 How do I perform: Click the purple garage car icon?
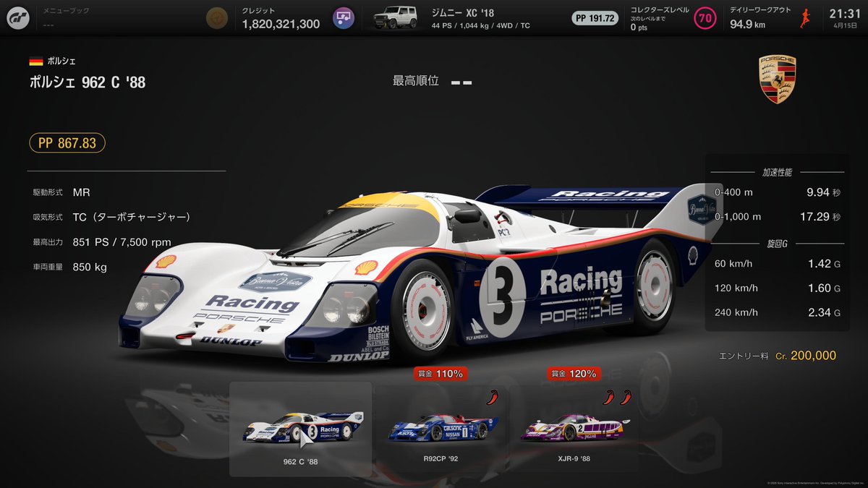pyautogui.click(x=343, y=18)
